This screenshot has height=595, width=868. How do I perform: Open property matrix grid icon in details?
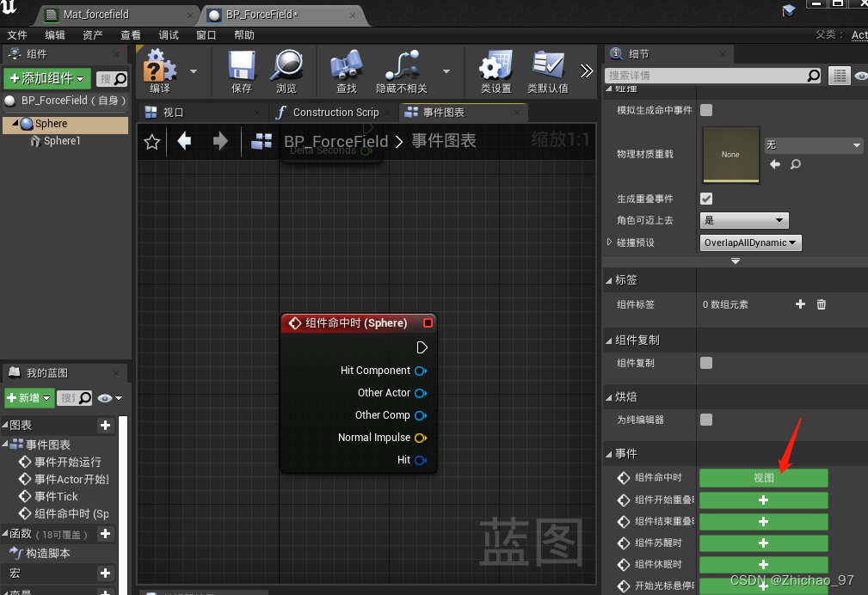pos(840,76)
